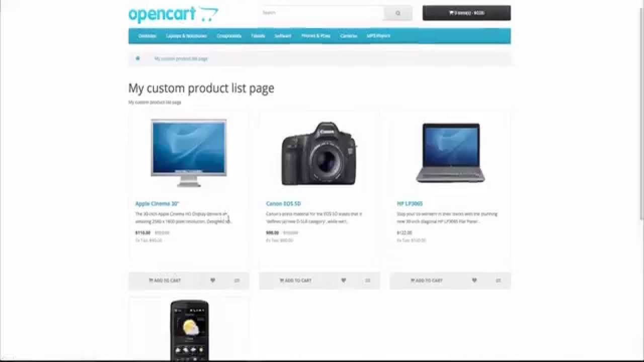Open the Laptops & Notebooks menu

point(187,36)
